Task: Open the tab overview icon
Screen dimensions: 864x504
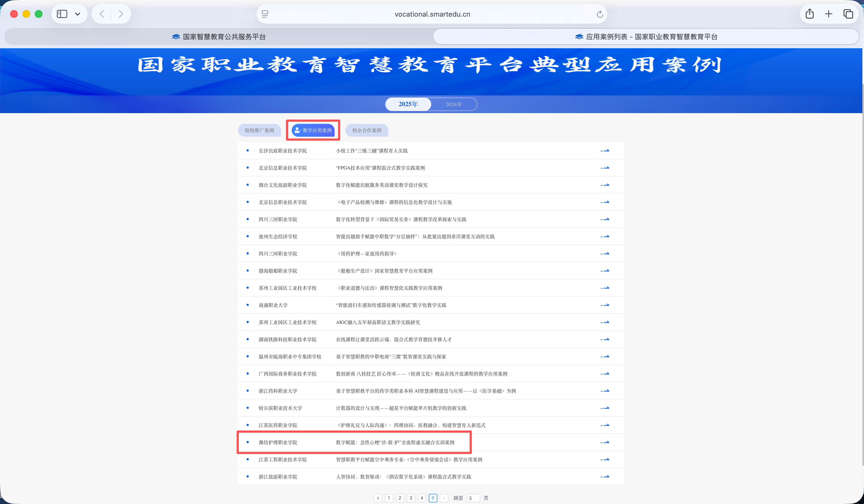Action: tap(848, 14)
